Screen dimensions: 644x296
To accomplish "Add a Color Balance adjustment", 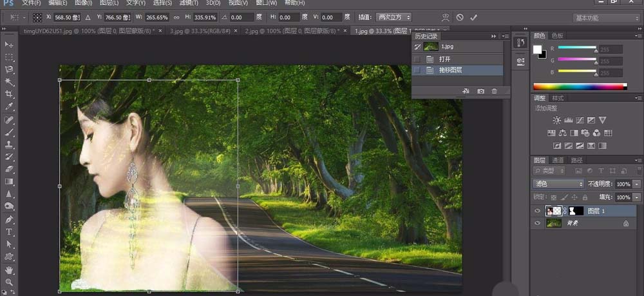I will (563, 133).
